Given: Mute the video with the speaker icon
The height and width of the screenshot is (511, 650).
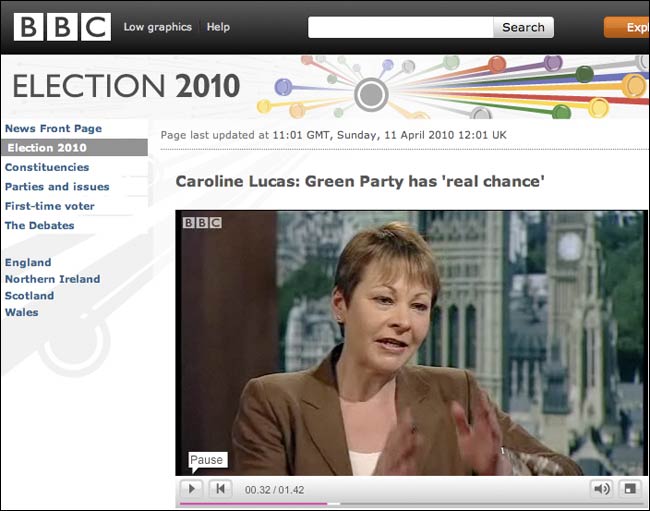Looking at the screenshot, I should point(601,489).
